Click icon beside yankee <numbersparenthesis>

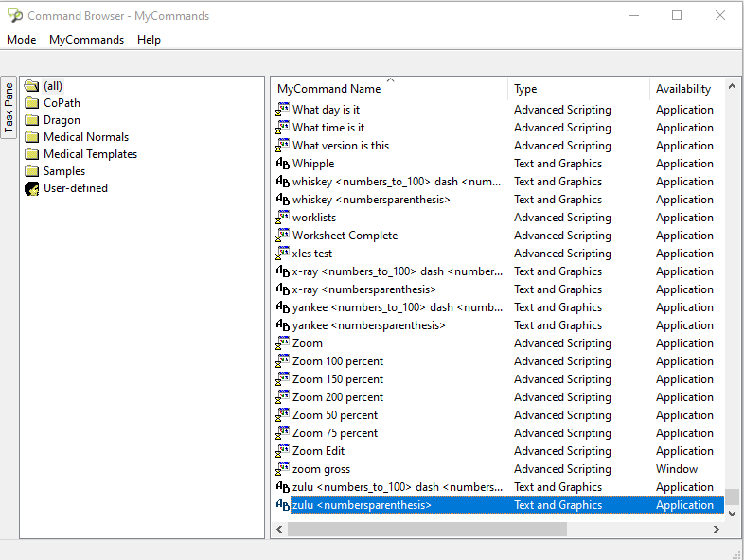coord(283,325)
